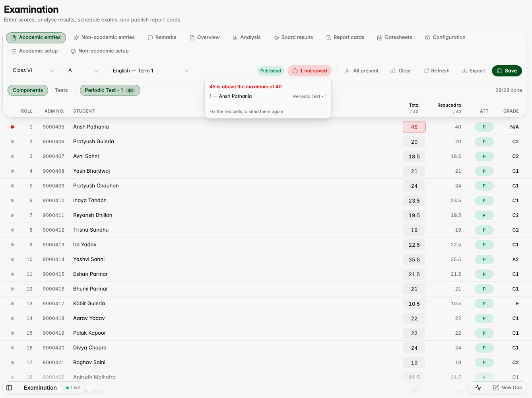Switch to the Tests view
The height and width of the screenshot is (398, 532).
[61, 90]
